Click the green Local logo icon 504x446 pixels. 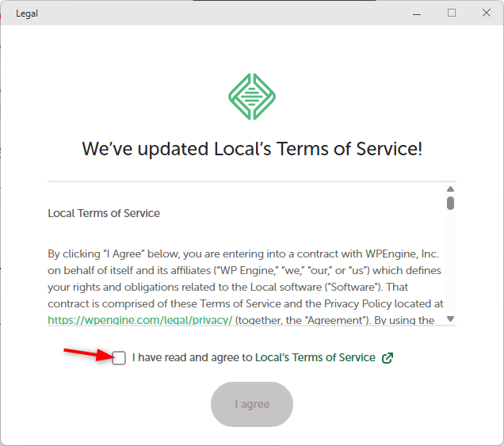pyautogui.click(x=252, y=97)
